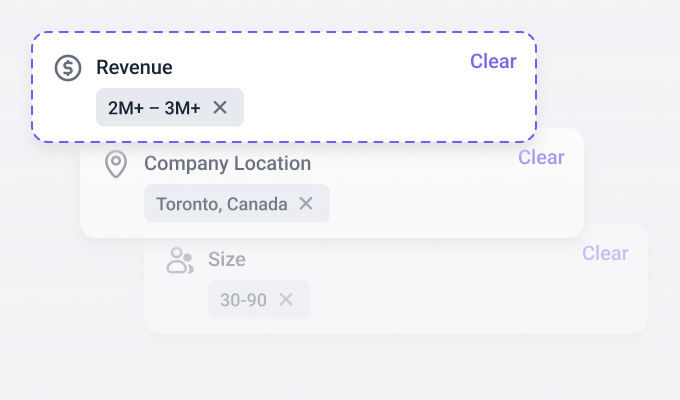Remove the 30-90 size chip
Viewport: 680px width, 400px height.
[286, 300]
